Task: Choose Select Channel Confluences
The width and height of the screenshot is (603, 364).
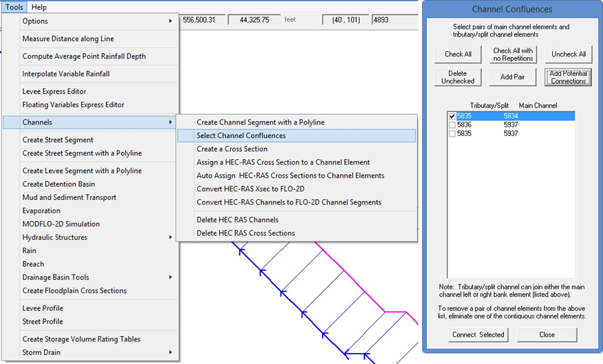Action: (241, 136)
